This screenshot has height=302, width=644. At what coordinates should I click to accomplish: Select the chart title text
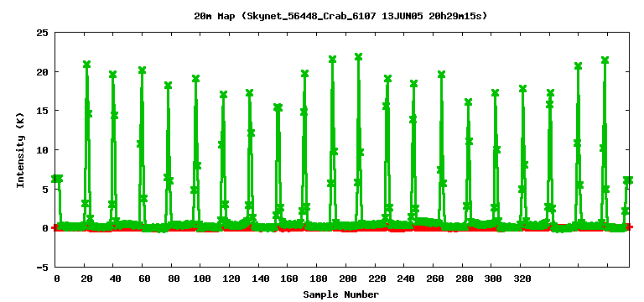340,17
